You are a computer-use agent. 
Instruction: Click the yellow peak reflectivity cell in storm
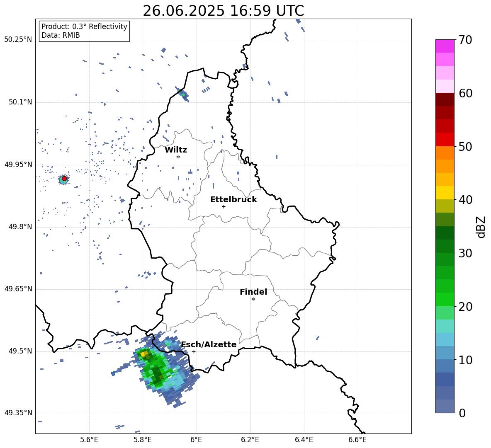pyautogui.click(x=144, y=354)
